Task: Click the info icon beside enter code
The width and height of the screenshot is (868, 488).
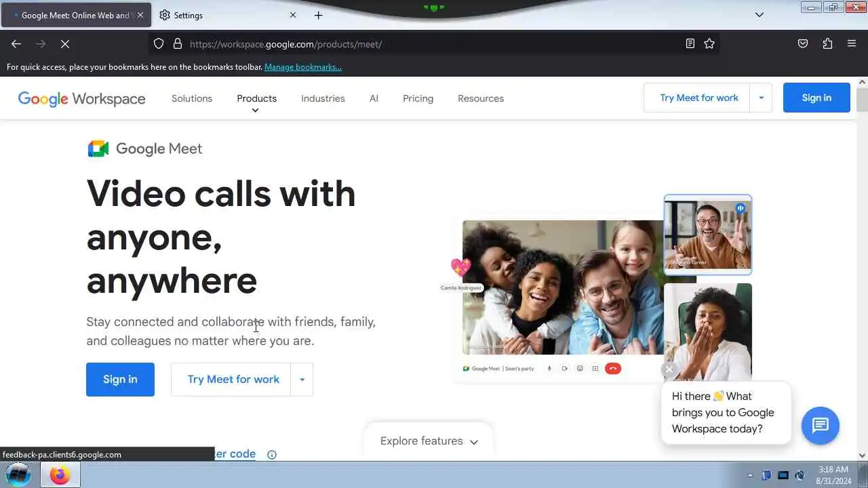Action: tap(272, 455)
